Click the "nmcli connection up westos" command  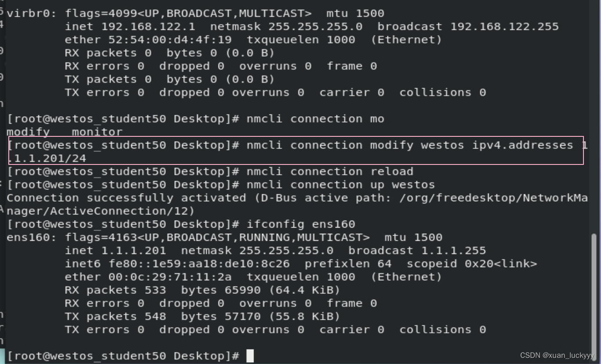[x=340, y=185]
